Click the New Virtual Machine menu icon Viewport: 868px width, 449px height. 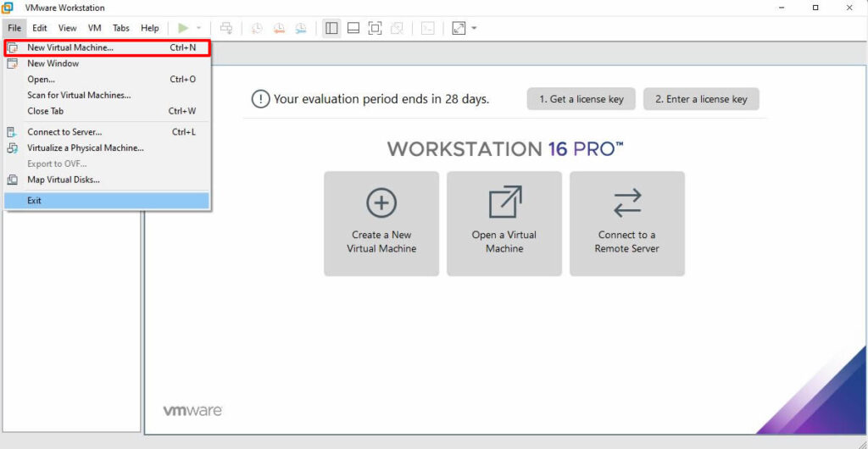click(13, 48)
